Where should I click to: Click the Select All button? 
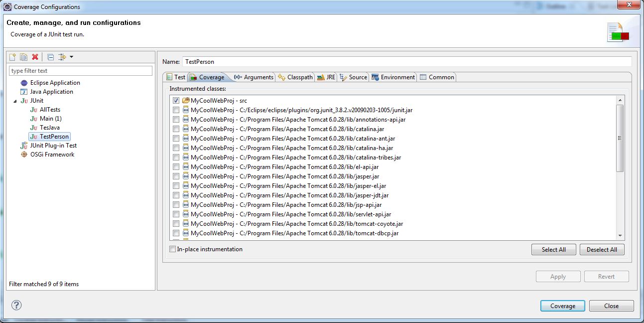(x=553, y=250)
